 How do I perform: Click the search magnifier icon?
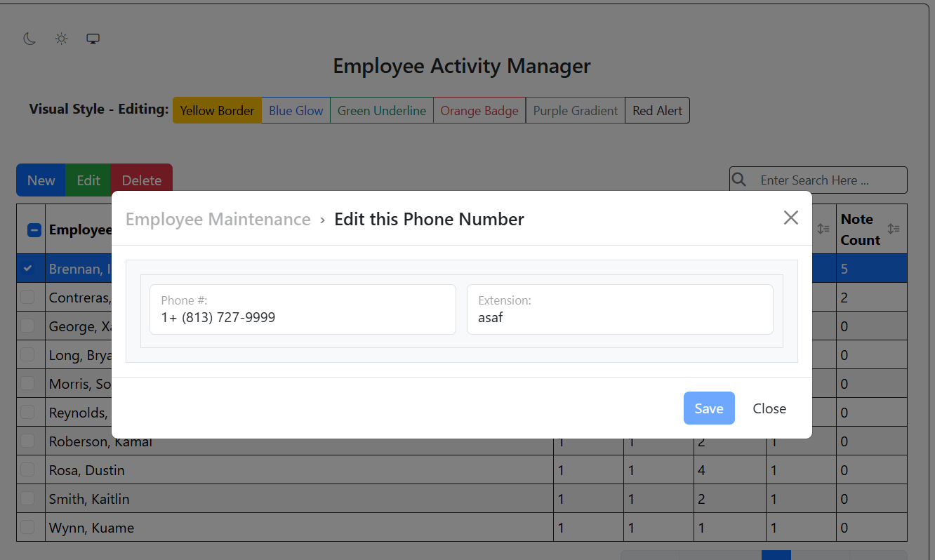[739, 180]
